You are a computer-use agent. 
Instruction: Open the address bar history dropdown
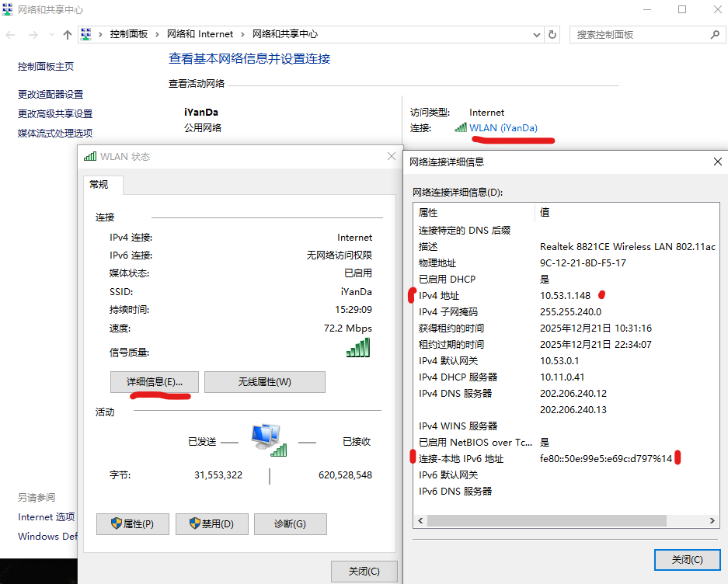pyautogui.click(x=537, y=34)
